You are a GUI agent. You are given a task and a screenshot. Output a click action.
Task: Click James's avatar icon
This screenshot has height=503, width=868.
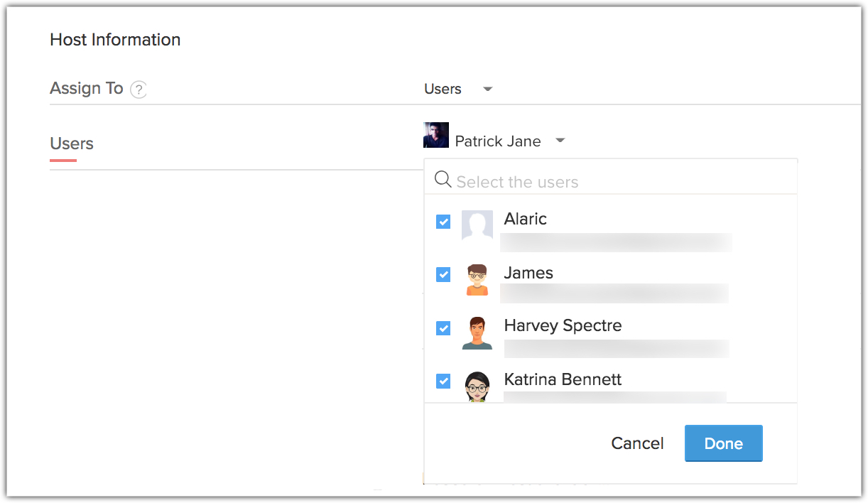477,279
